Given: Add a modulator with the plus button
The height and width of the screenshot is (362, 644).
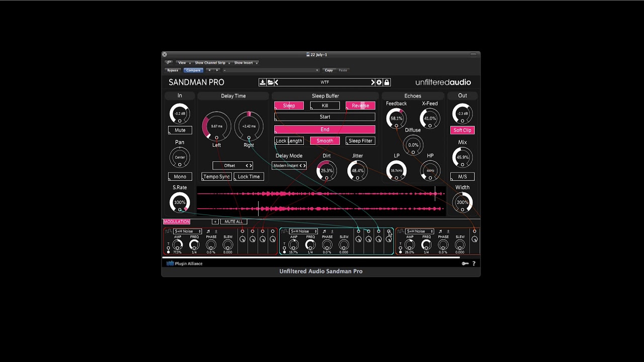Looking at the screenshot, I should [215, 222].
